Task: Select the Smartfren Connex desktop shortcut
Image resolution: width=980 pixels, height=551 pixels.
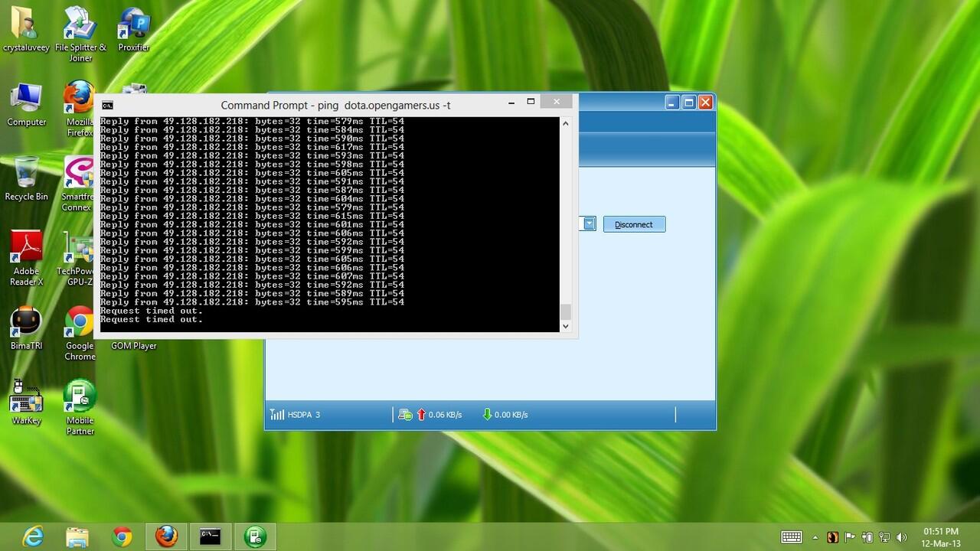Action: 79,184
